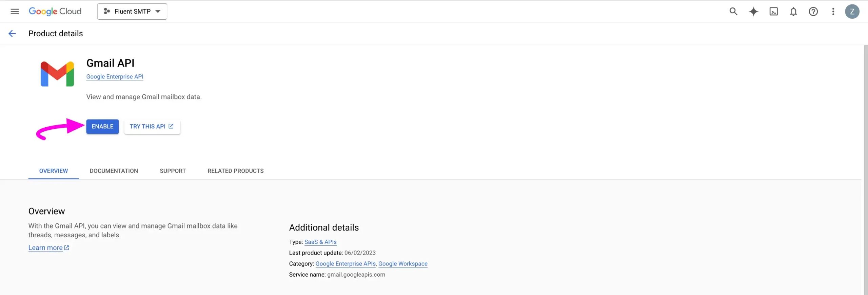
Task: Click the 'View and manage Gmail mailbox data.' text
Action: [x=144, y=97]
